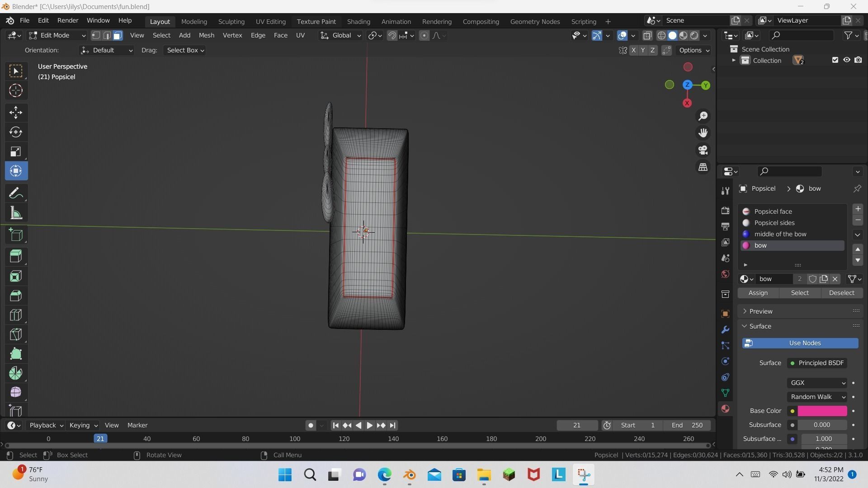Select the Spin tool

point(16,373)
